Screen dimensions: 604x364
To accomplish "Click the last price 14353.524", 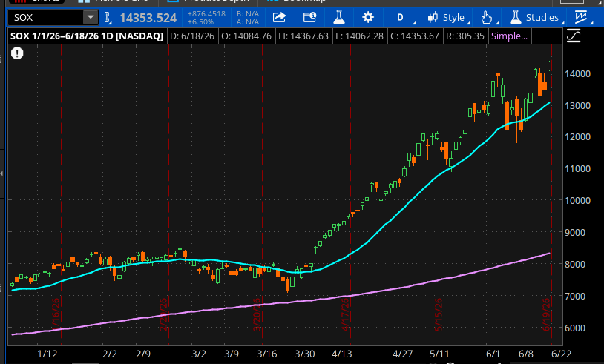I will tap(148, 18).
